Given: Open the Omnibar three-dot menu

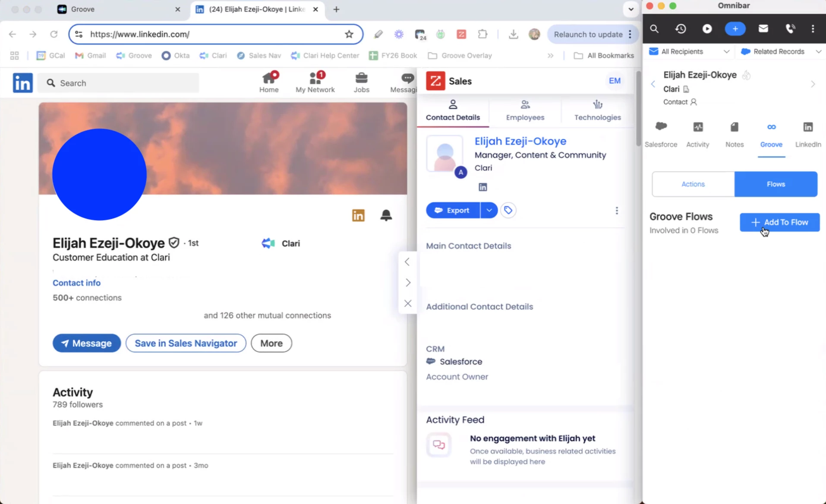Looking at the screenshot, I should pyautogui.click(x=813, y=29).
